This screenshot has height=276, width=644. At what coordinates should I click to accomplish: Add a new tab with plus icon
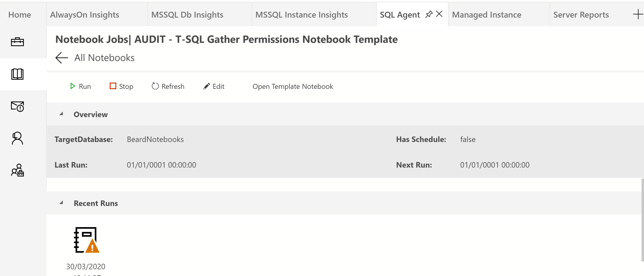[638, 14]
